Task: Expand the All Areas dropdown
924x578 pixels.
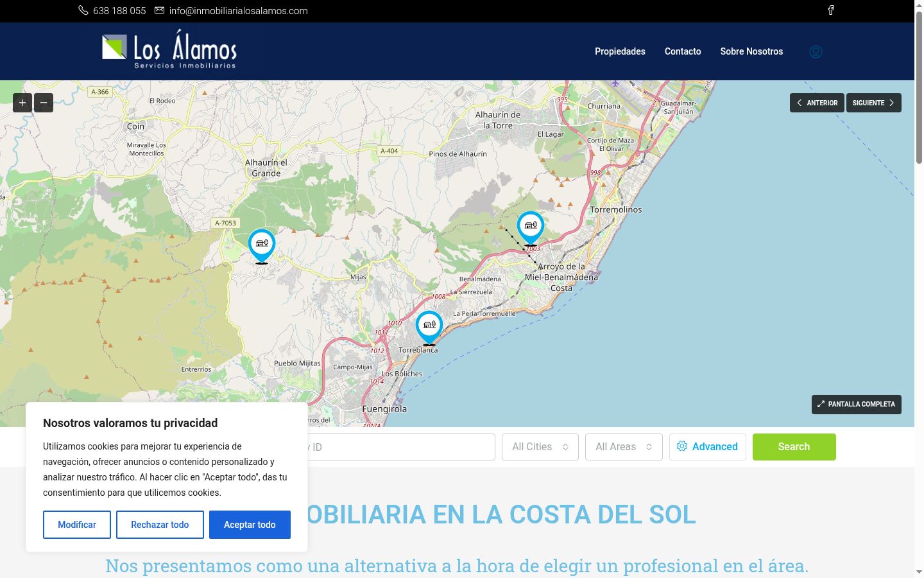Action: [x=624, y=447]
